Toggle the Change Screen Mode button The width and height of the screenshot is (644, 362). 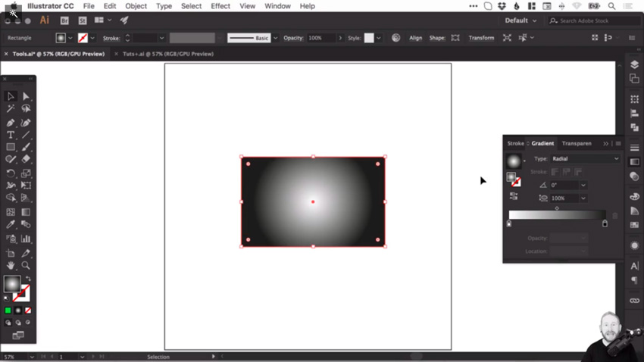[x=18, y=335]
